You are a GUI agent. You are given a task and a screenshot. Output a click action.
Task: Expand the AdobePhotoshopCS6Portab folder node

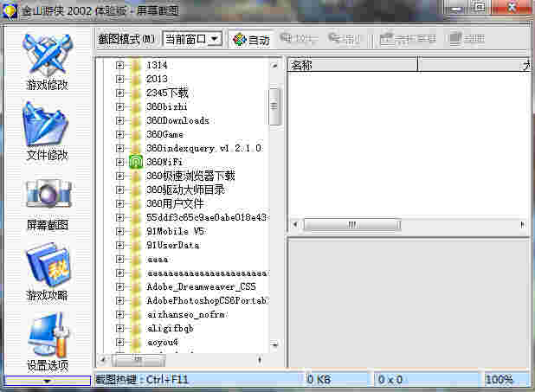[x=119, y=300]
